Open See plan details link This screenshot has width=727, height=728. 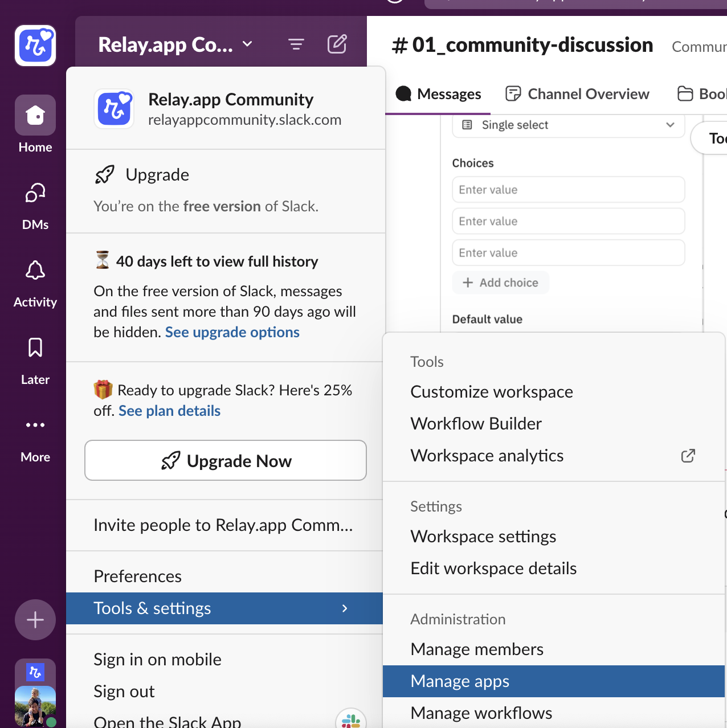click(169, 410)
